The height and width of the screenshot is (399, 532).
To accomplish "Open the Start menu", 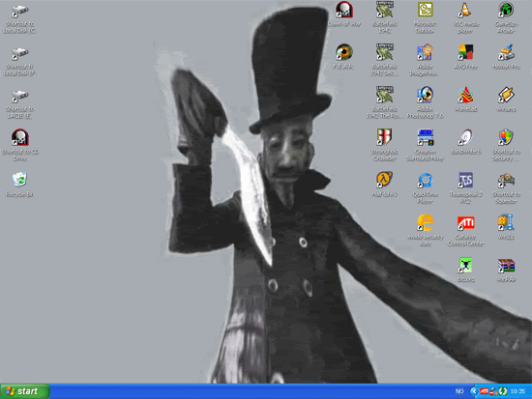I will [x=25, y=391].
